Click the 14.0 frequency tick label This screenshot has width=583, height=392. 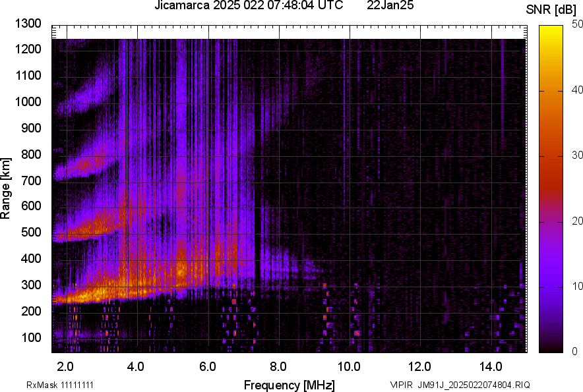[491, 366]
